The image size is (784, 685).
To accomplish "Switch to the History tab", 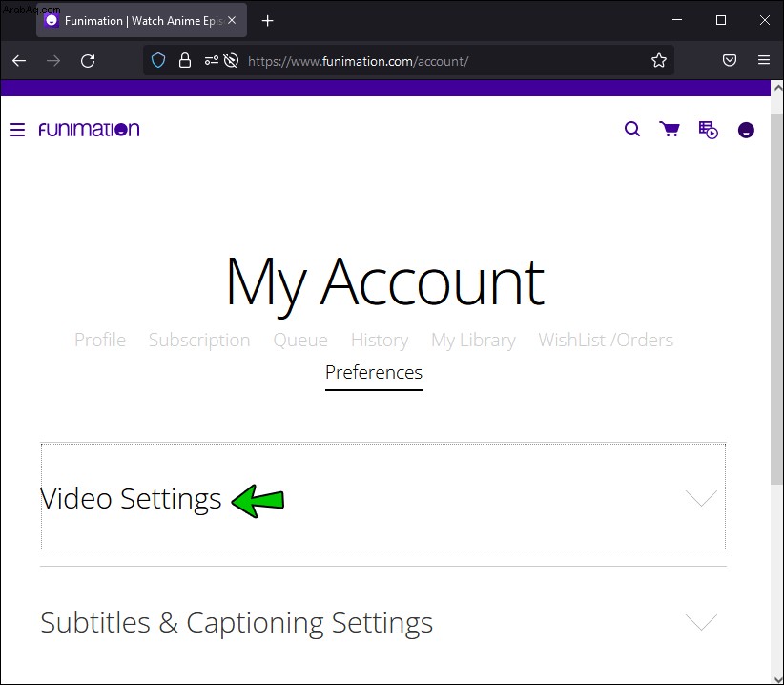I will point(380,340).
